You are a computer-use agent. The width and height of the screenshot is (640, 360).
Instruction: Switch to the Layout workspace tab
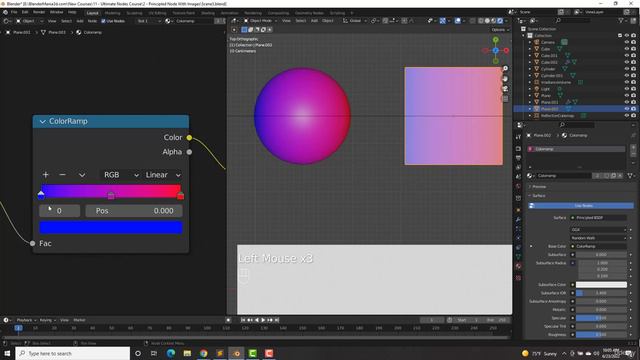point(93,13)
